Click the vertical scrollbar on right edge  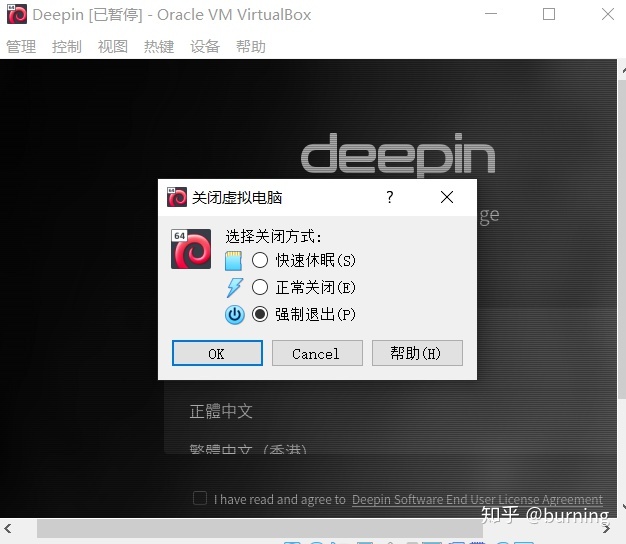point(622,239)
